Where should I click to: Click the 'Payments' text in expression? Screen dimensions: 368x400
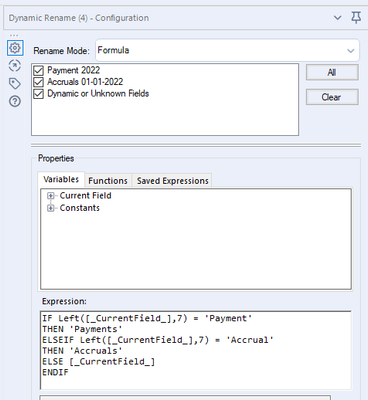(96, 329)
